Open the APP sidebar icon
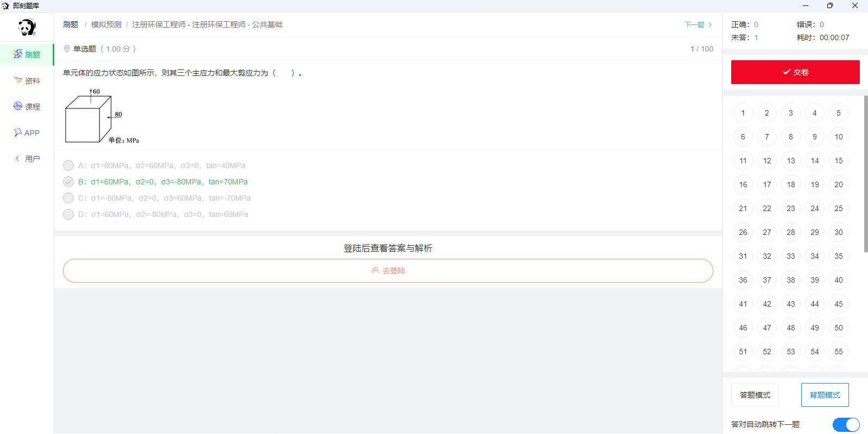 18,132
